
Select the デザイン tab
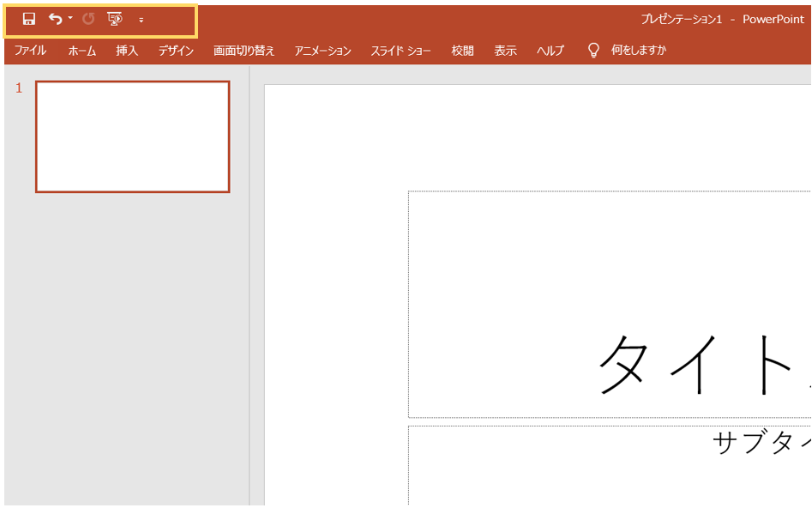click(176, 51)
